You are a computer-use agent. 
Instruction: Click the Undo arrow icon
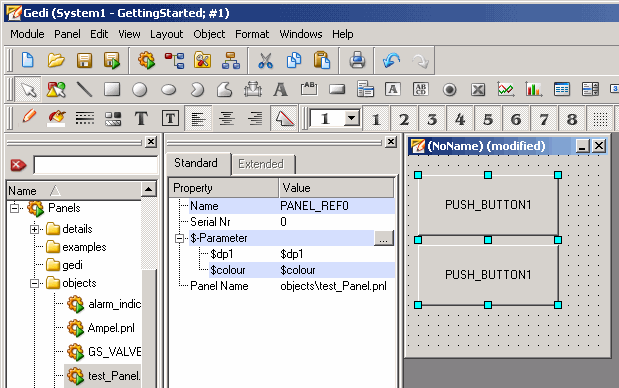pyautogui.click(x=392, y=60)
